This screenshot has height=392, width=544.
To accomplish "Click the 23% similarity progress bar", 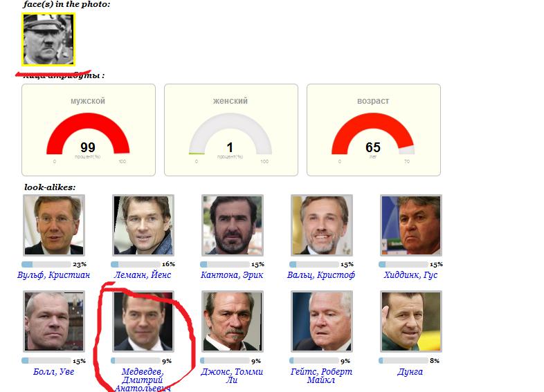I will [46, 265].
